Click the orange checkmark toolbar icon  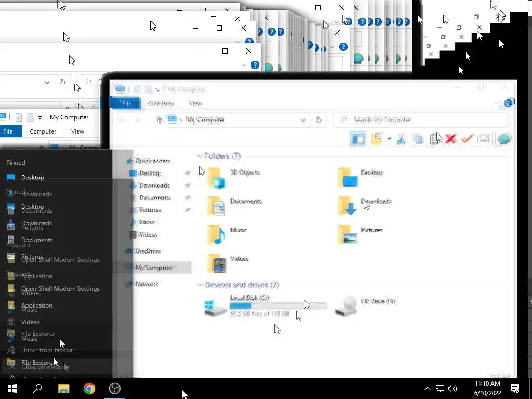coord(468,139)
